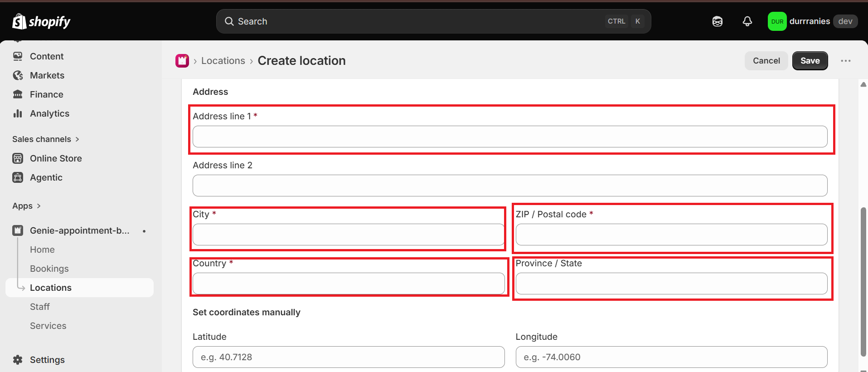This screenshot has width=868, height=372.
Task: Open Analytics section
Action: coord(50,113)
